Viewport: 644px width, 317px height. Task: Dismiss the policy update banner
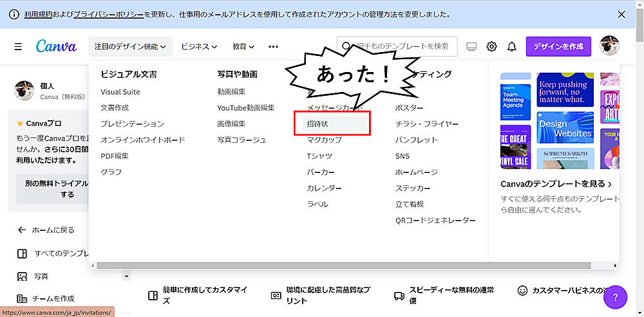621,14
